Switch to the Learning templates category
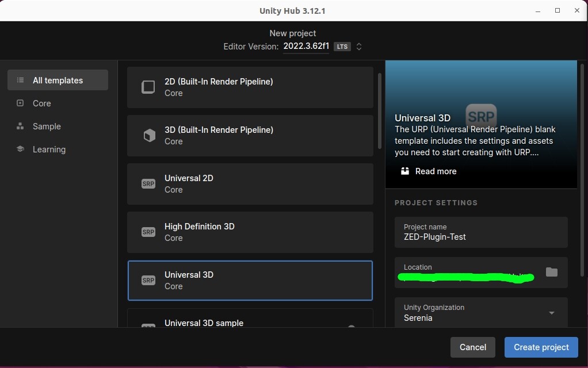 [x=58, y=149]
